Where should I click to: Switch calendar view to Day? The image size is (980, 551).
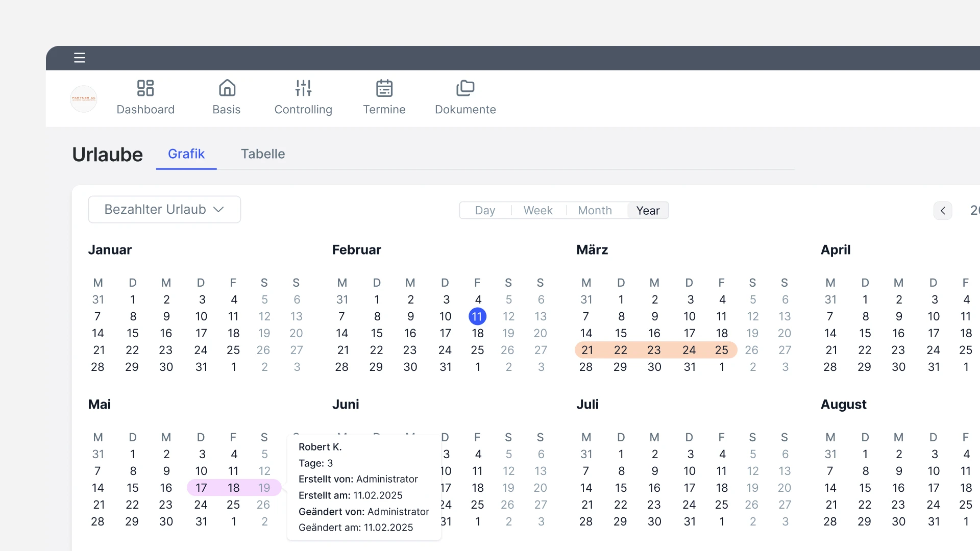[485, 210]
